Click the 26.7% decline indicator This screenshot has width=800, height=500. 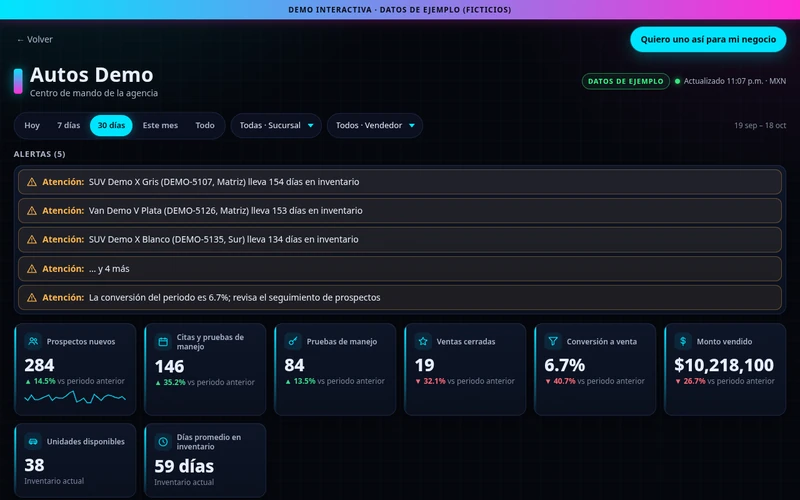point(690,381)
